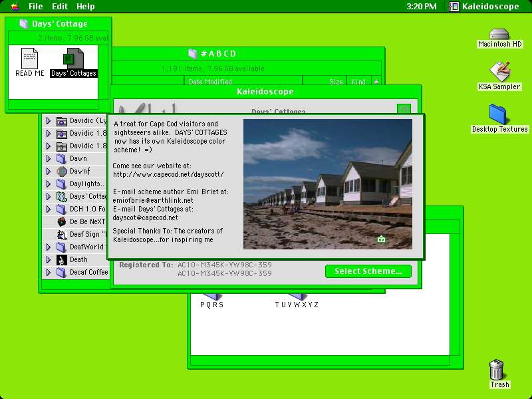Screen dimensions: 532x399
Task: Expand the Daylights folder row
Action: (49, 184)
